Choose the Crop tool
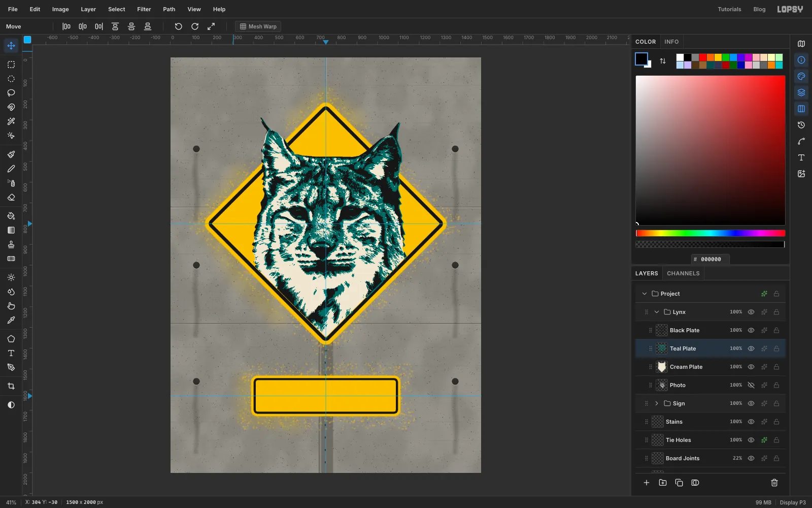 (11, 386)
